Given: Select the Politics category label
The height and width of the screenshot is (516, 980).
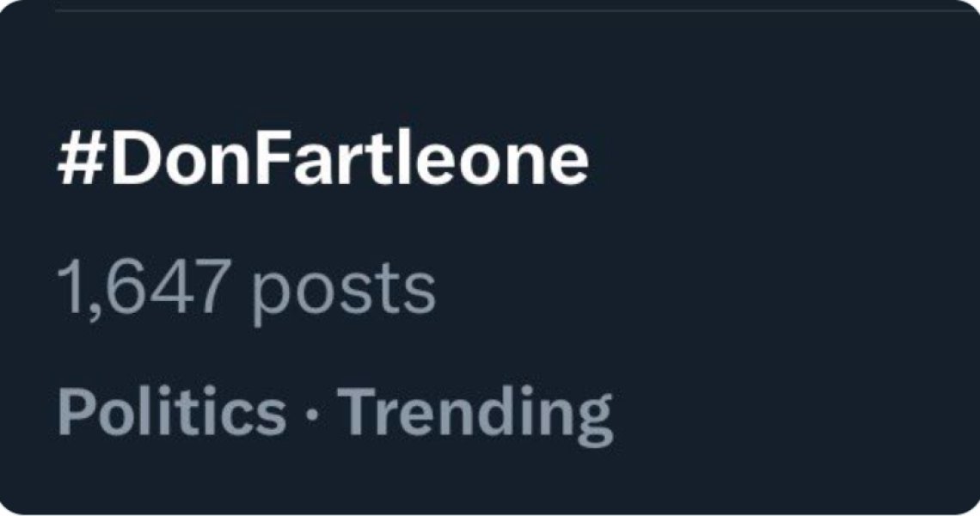Looking at the screenshot, I should coord(172,411).
